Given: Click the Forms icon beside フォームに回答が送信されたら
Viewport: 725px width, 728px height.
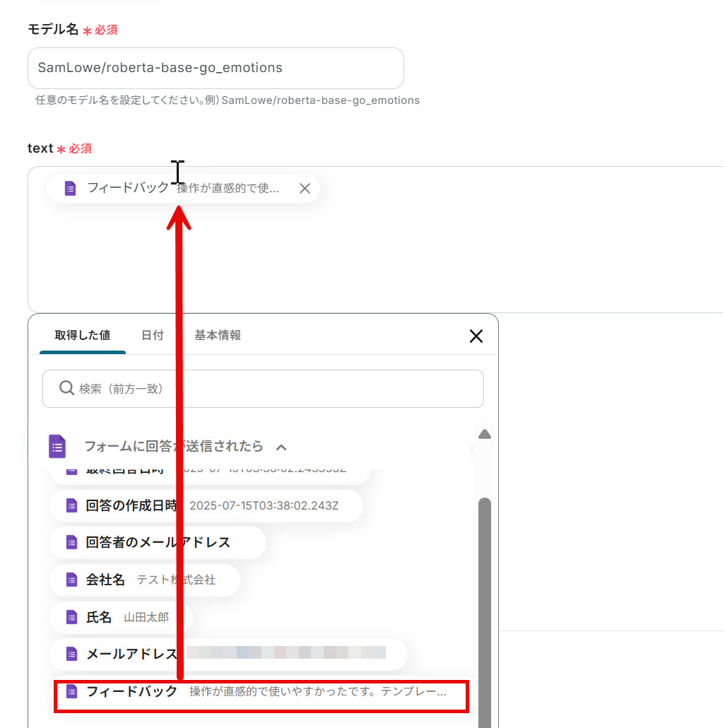Looking at the screenshot, I should 57,447.
